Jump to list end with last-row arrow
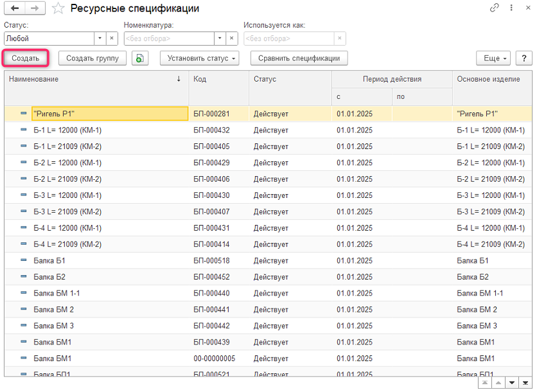The width and height of the screenshot is (537, 392). [x=526, y=383]
